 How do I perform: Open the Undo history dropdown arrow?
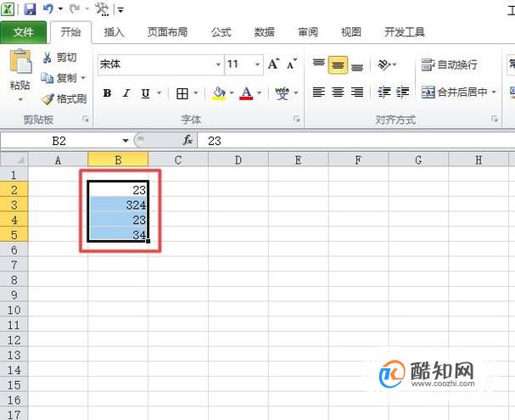[61, 8]
